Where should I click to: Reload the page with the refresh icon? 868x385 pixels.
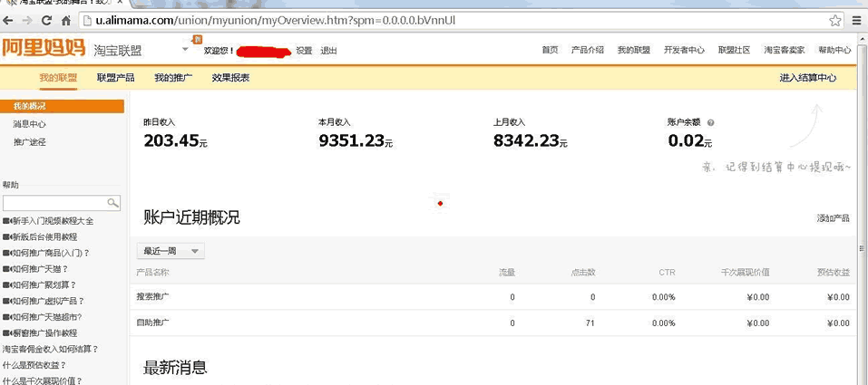click(46, 21)
